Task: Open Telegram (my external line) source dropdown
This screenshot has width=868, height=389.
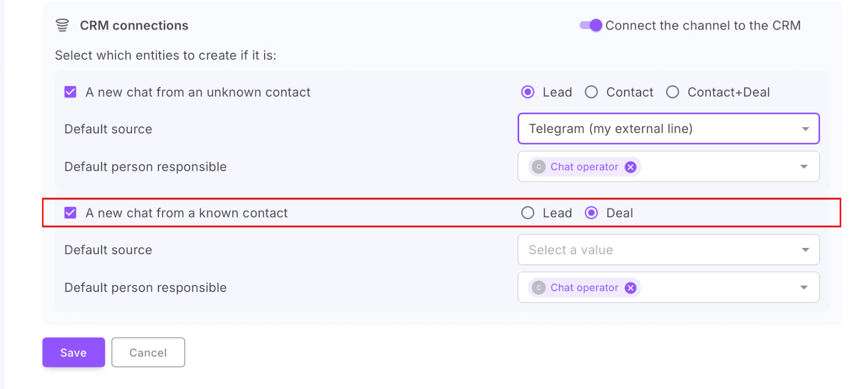Action: click(x=668, y=129)
